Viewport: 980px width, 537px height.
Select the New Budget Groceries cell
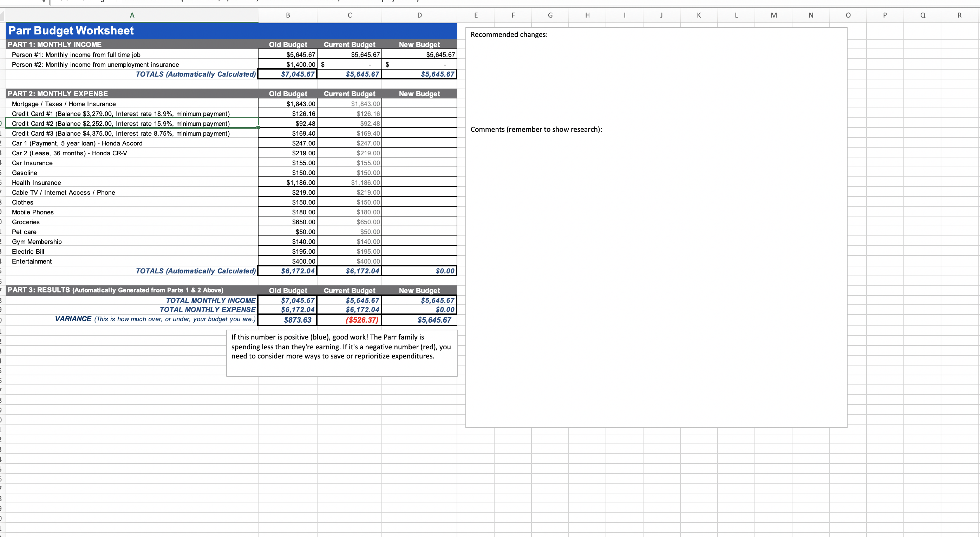[x=419, y=222]
